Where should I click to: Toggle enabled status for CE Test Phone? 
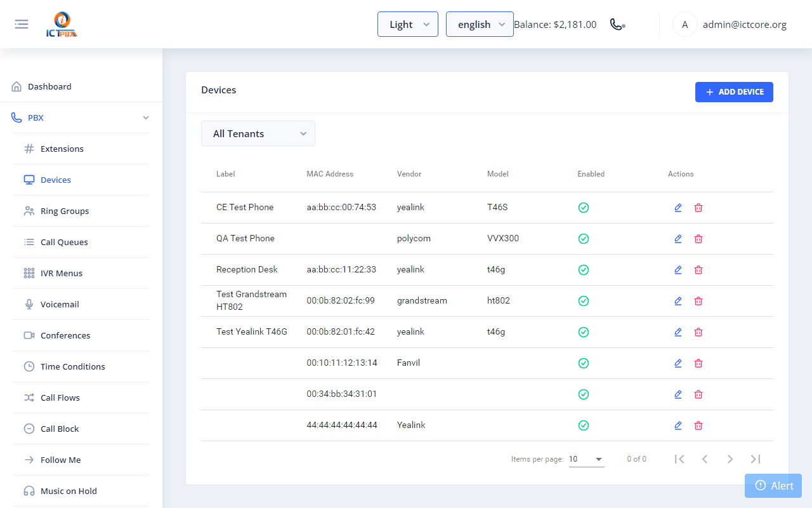tap(584, 208)
